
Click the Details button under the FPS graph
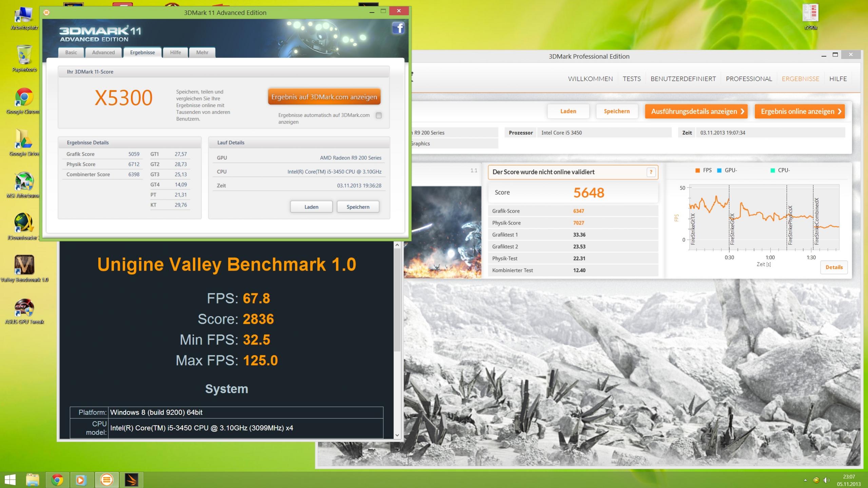tap(834, 267)
